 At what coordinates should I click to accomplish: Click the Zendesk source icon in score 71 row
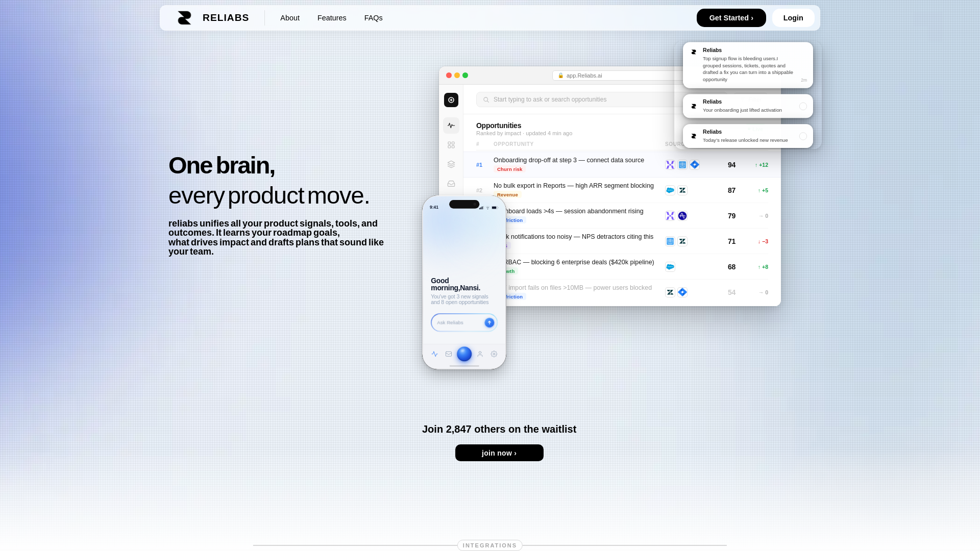pyautogui.click(x=682, y=241)
